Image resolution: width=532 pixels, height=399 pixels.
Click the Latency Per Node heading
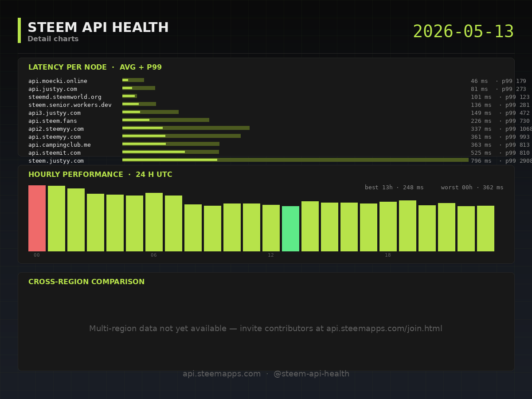[x=95, y=67]
